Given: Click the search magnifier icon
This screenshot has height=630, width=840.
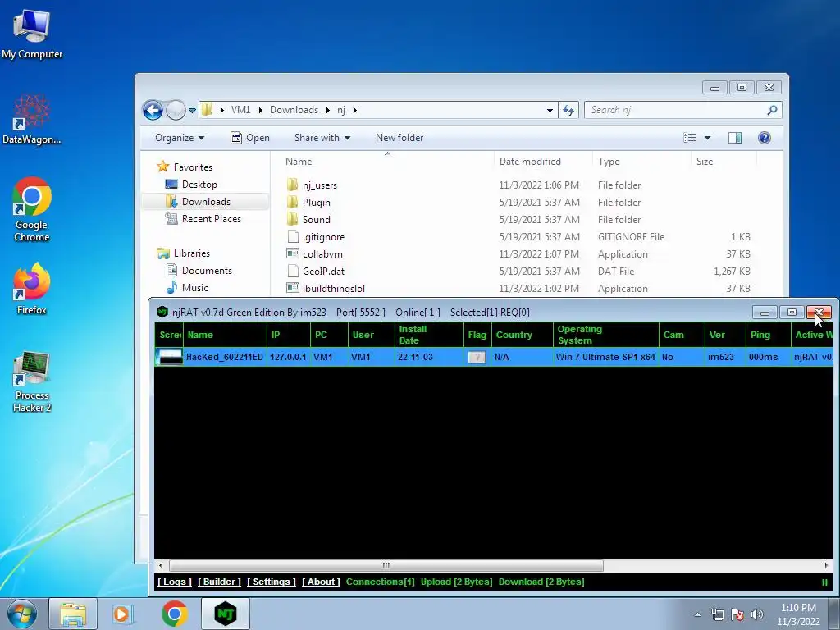Looking at the screenshot, I should point(772,110).
